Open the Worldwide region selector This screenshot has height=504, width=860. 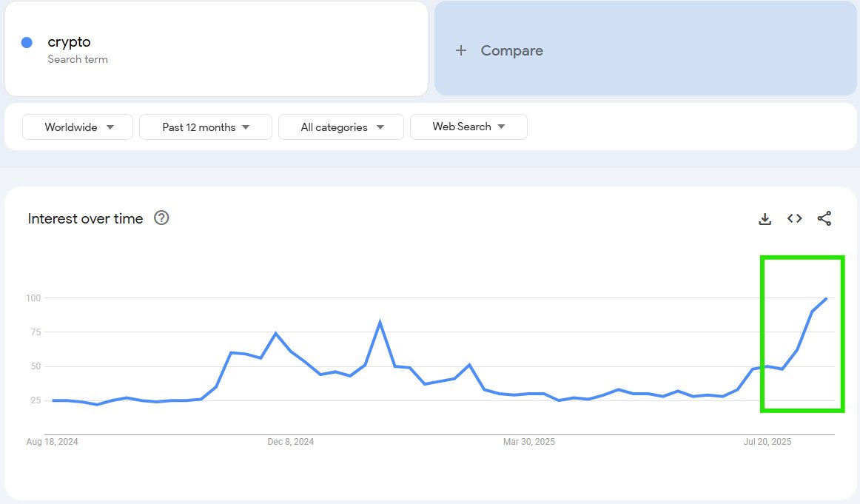pos(77,127)
